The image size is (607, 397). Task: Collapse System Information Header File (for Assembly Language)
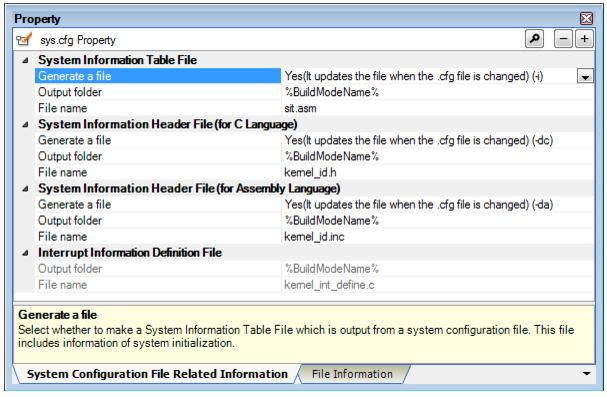tap(25, 189)
